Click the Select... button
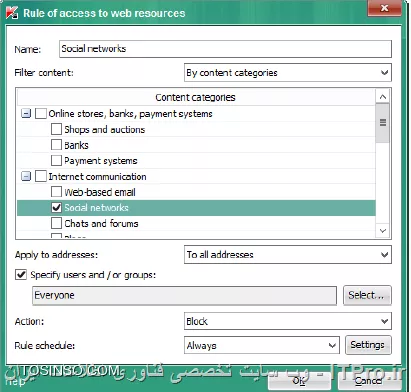 (367, 295)
